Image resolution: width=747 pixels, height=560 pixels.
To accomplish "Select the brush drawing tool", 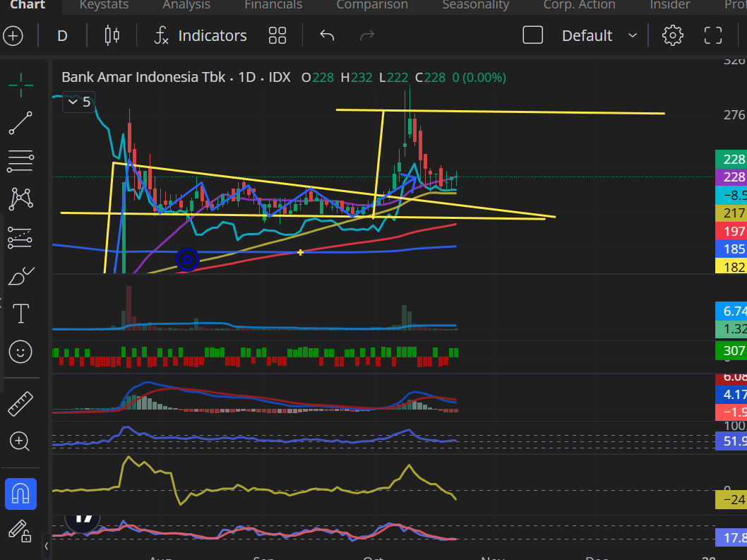I will tap(20, 276).
